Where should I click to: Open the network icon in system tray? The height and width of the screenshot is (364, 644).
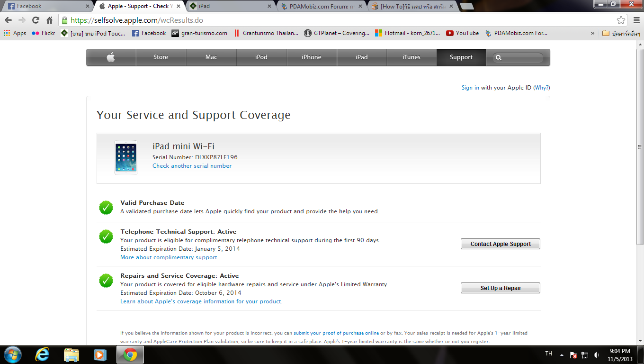click(x=585, y=355)
